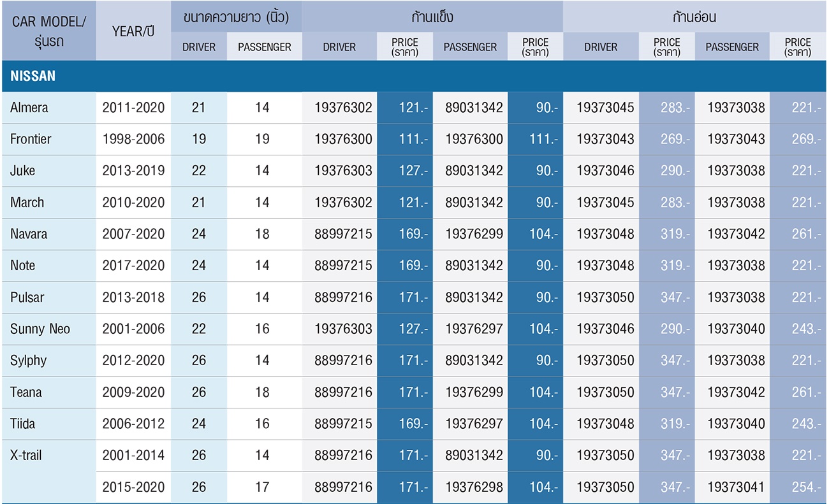Select the CAR MODEL/รุ่นรถ column header
This screenshot has height=504, width=829.
48,31
